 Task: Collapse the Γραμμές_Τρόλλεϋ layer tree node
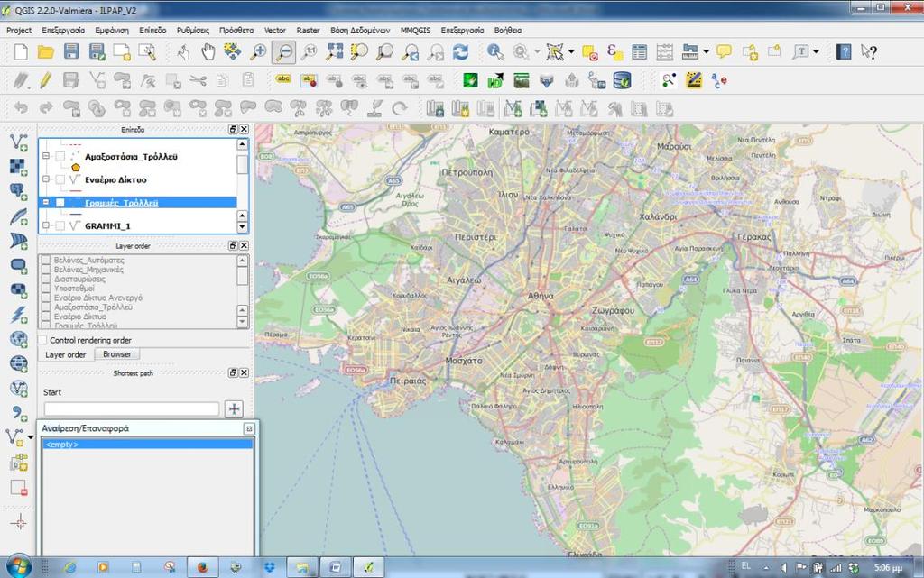coord(46,203)
